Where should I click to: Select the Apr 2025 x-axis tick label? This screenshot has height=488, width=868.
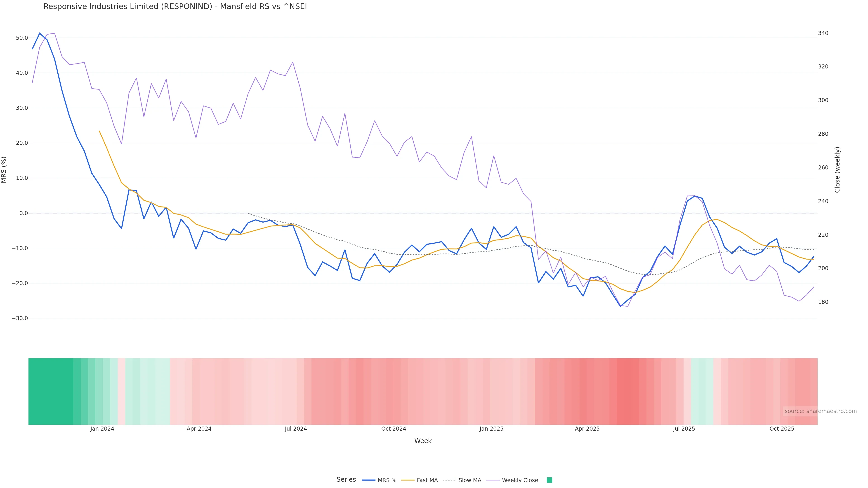point(587,429)
